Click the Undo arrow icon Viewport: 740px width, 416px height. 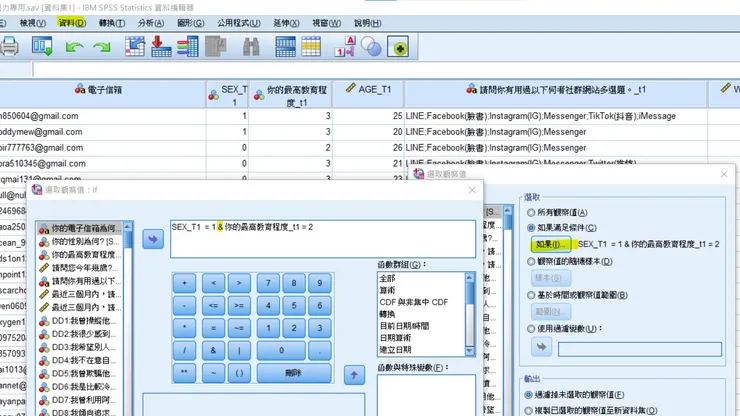pyautogui.click(x=74, y=47)
